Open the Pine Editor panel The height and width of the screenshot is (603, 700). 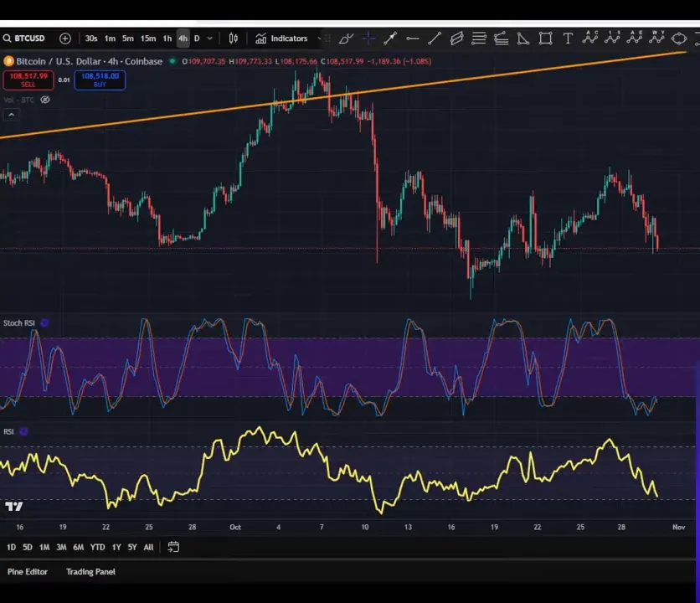(x=28, y=571)
